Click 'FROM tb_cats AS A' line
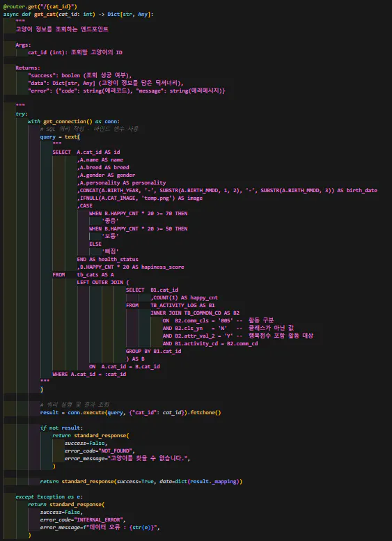This screenshot has width=392, height=541. point(83,274)
